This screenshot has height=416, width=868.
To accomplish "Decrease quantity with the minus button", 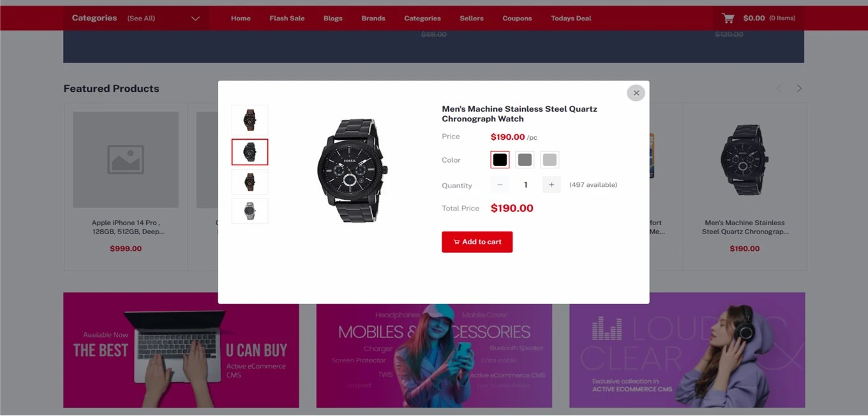I will (x=500, y=185).
